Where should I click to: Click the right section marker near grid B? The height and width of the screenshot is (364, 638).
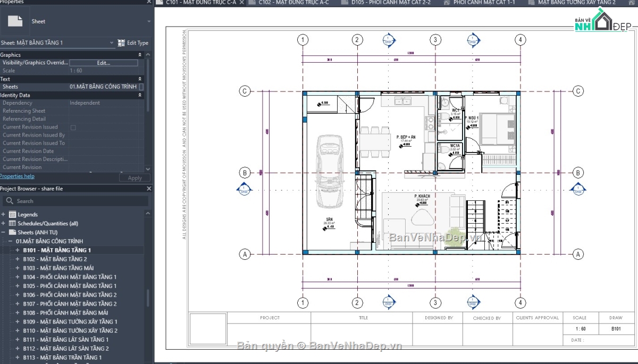578,189
